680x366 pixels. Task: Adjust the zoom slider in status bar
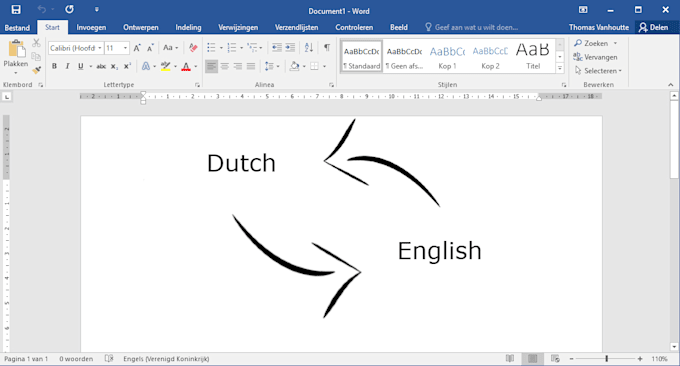click(606, 359)
